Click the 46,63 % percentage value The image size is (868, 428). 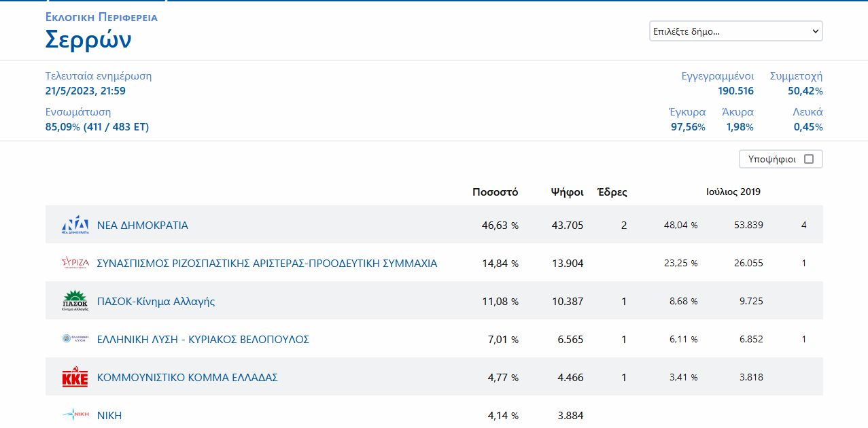(500, 226)
